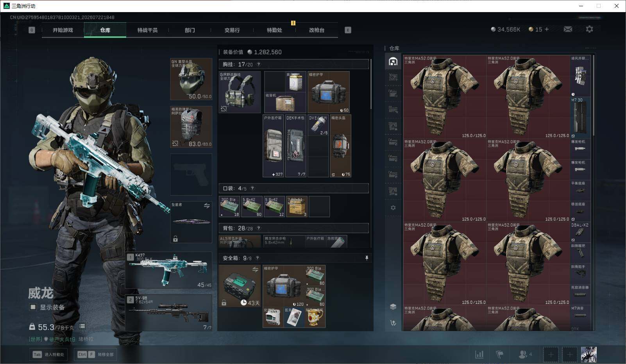626x364 pixels.
Task: Open help for 背包 capacity
Action: coord(258,228)
